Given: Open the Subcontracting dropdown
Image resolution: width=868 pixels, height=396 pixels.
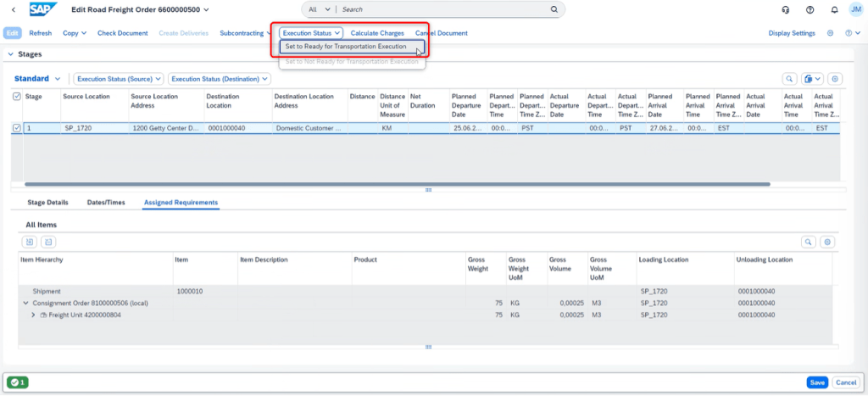Looking at the screenshot, I should [x=245, y=33].
